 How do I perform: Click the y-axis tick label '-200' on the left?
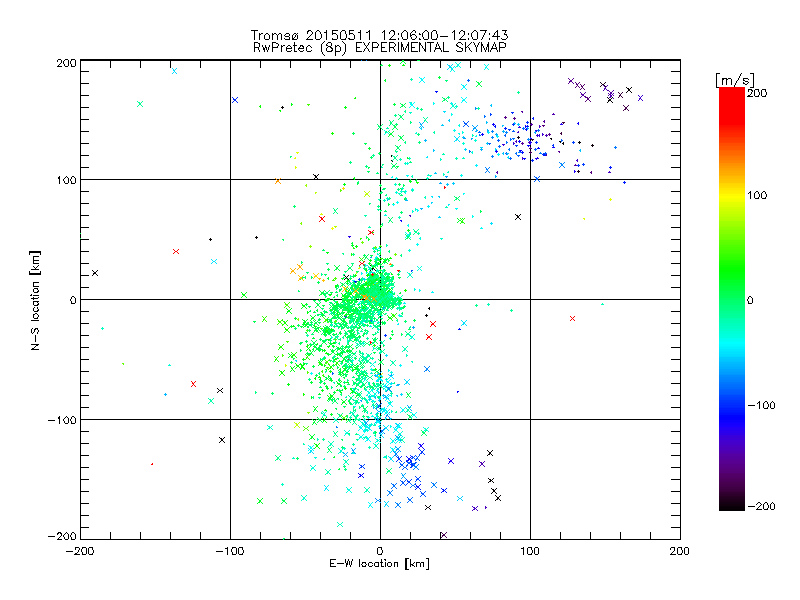(x=62, y=536)
